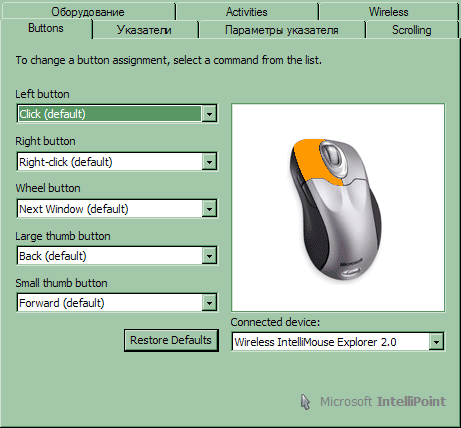The image size is (461, 428).
Task: Switch to the Указатели tab
Action: pyautogui.click(x=144, y=30)
